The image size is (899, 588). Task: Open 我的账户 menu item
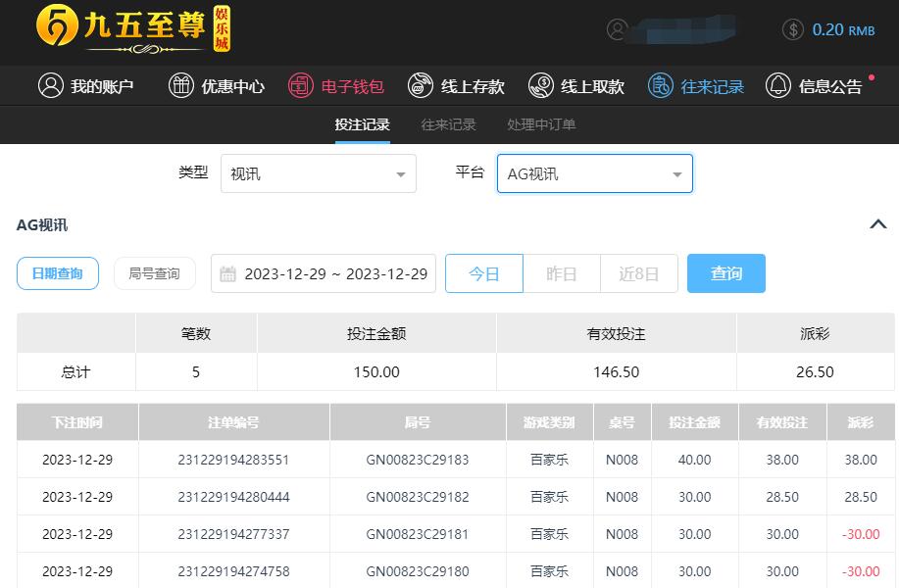[x=86, y=86]
